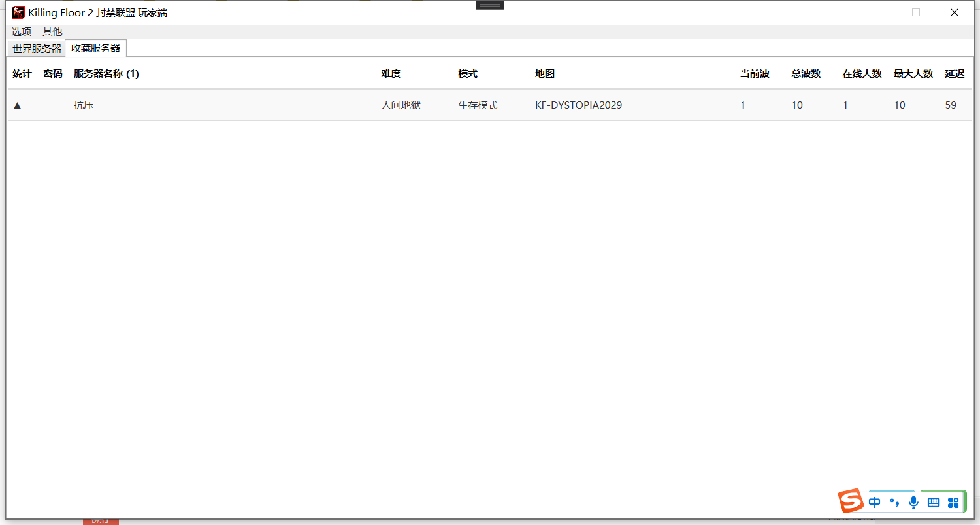The height and width of the screenshot is (525, 980).
Task: Toggle the 中 Chinese input mode
Action: (x=875, y=502)
